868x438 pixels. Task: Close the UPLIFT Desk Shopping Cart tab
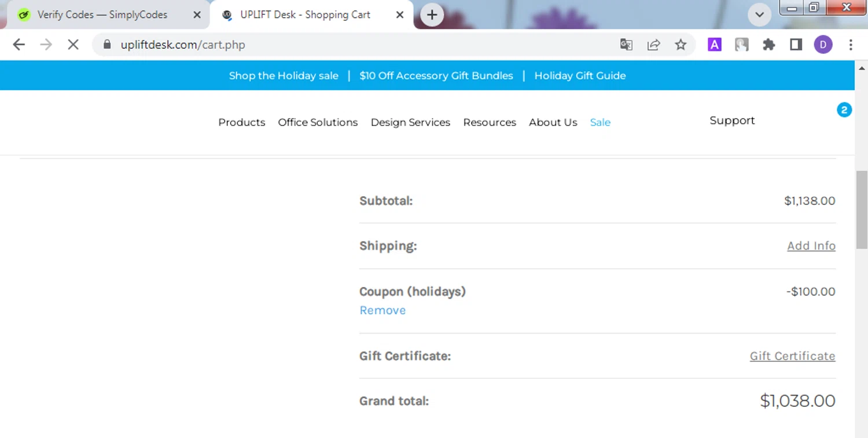pyautogui.click(x=400, y=15)
